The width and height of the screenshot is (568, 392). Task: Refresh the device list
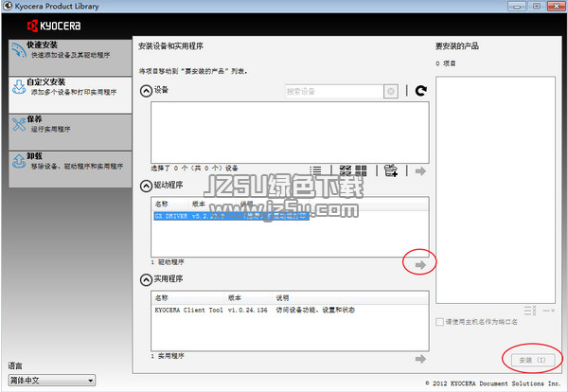[420, 91]
